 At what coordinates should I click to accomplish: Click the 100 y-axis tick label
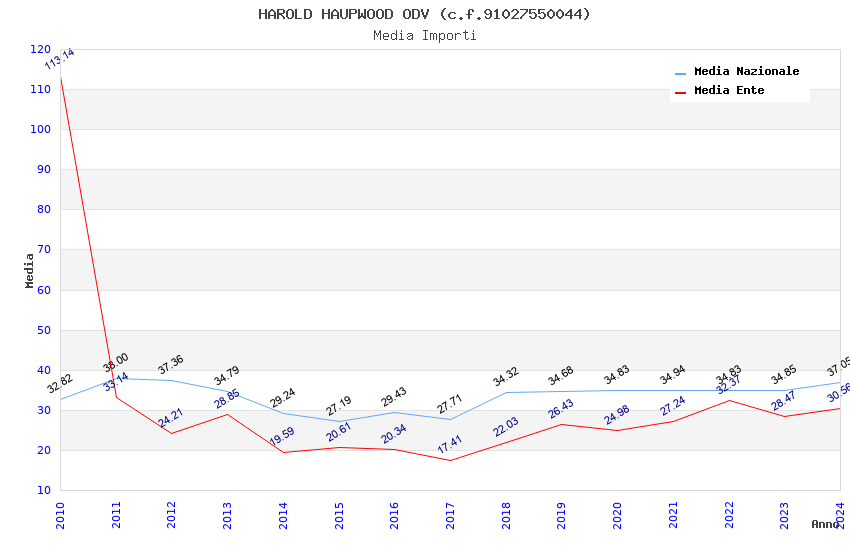tap(41, 130)
